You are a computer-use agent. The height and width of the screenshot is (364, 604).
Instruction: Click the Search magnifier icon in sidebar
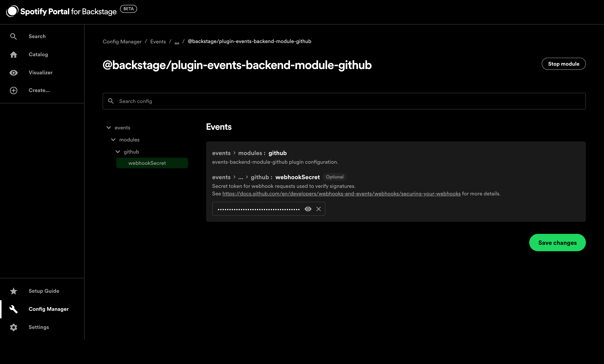13,37
